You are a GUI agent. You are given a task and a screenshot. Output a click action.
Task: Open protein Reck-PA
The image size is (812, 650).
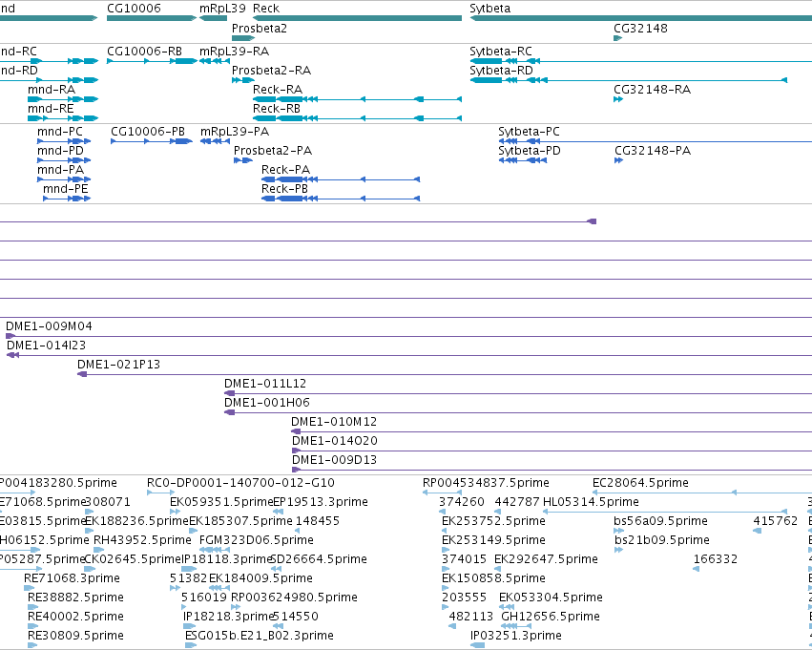[x=286, y=169]
